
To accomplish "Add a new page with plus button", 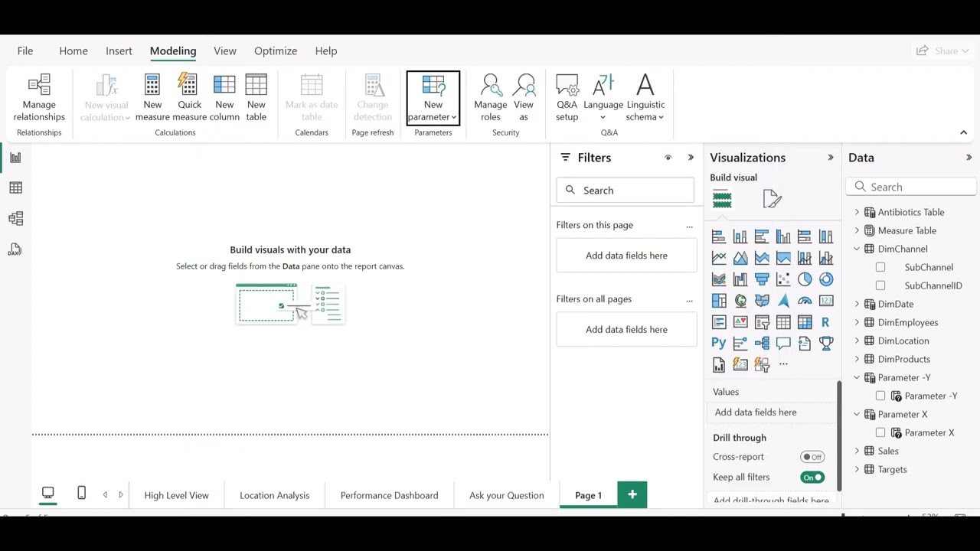I will coord(632,495).
